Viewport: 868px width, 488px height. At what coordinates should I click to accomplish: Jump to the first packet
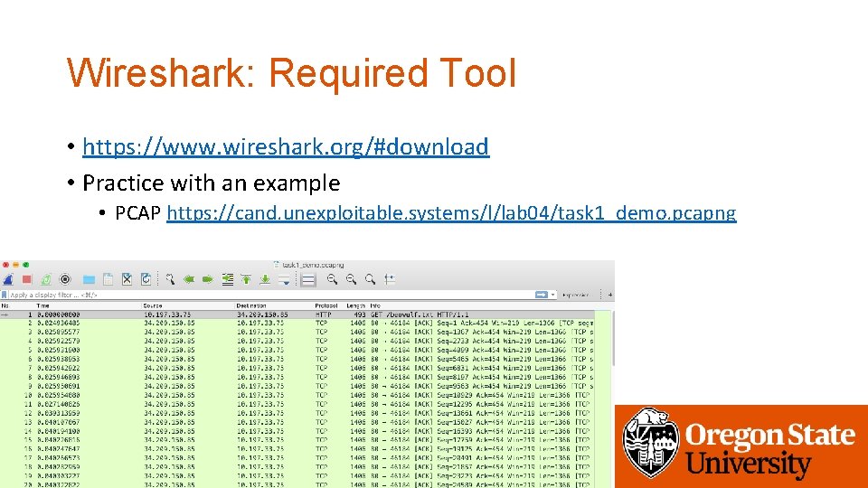[246, 279]
